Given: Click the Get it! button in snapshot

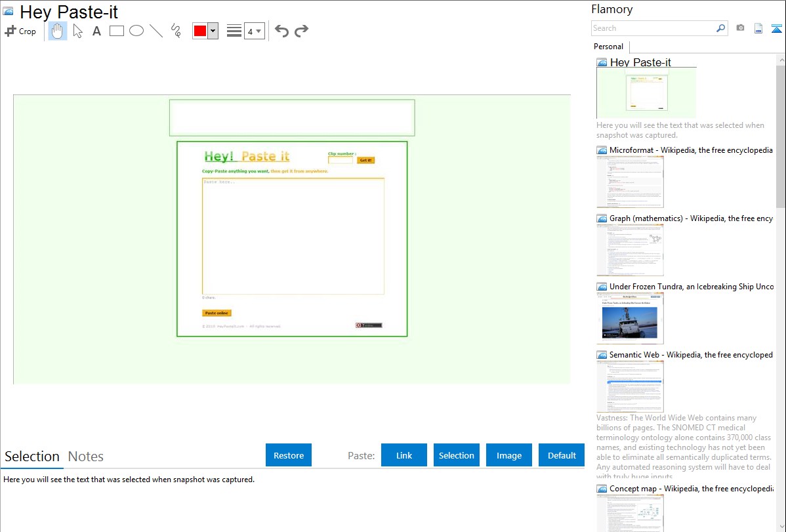Looking at the screenshot, I should point(365,160).
